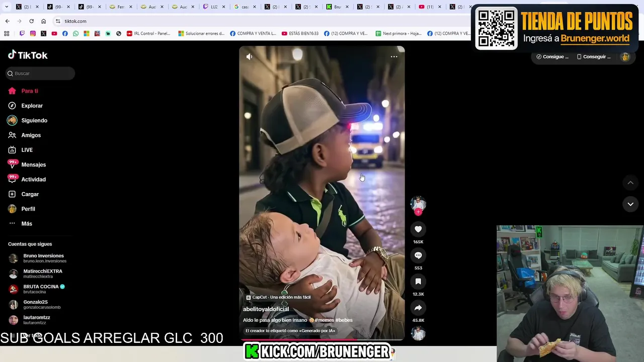This screenshot has height=362, width=644.
Task: Open Actividad notifications
Action: (33, 179)
